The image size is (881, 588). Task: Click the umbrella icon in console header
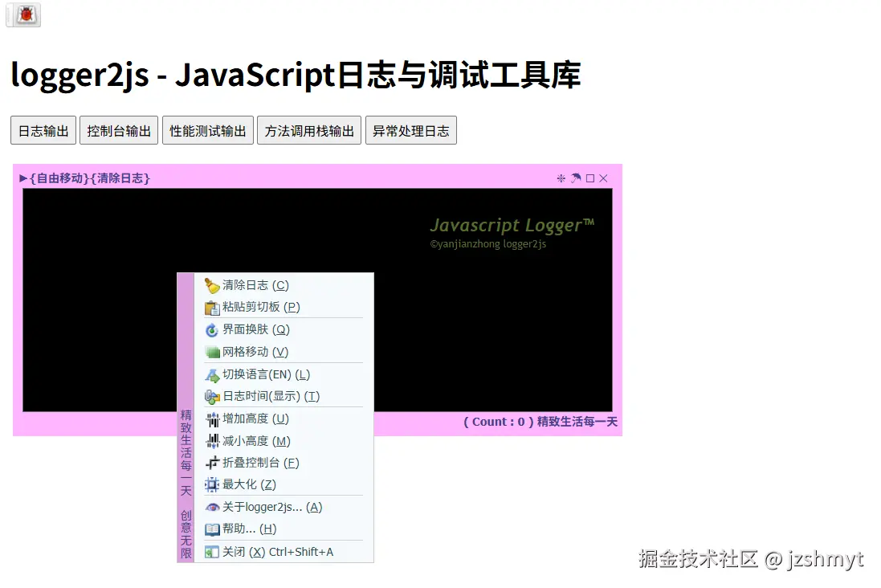576,178
